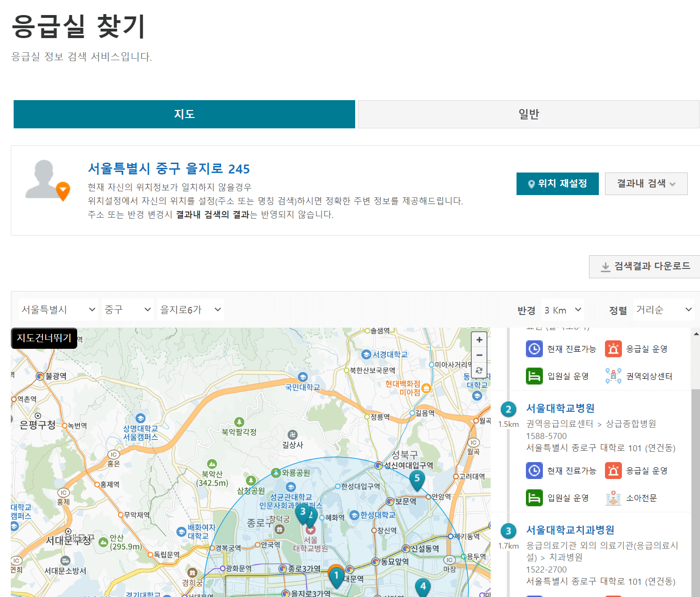Open the 결과내 검색 dropdown
The height and width of the screenshot is (597, 700).
pos(646,183)
